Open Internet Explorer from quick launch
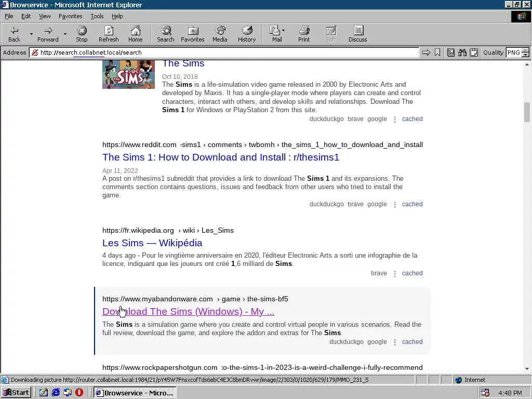This screenshot has height=399, width=532. coord(55,393)
